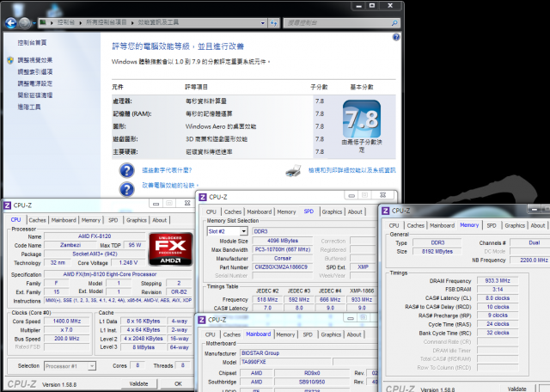
Task: Click the 'What do these numbers mean' link
Action: [x=167, y=170]
